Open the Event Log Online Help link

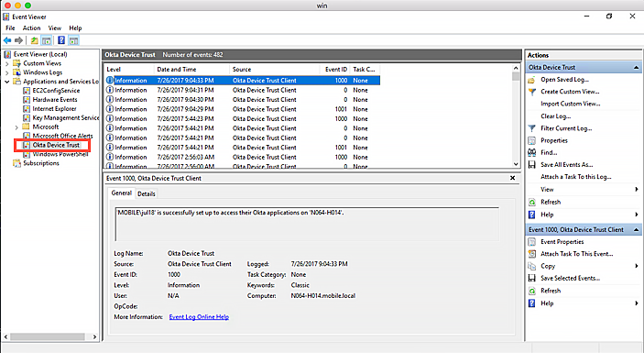coord(199,317)
